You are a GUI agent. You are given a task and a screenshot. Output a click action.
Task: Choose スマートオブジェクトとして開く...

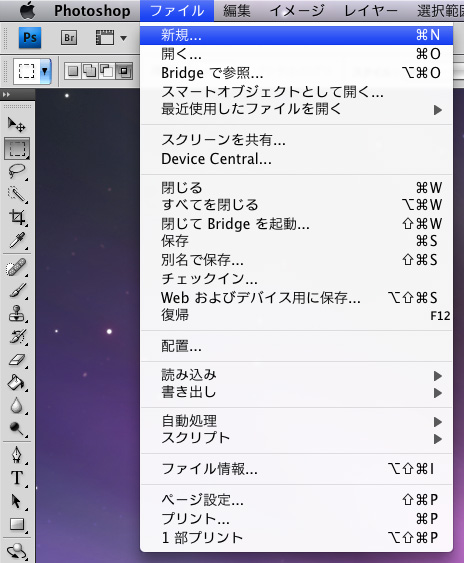click(x=296, y=92)
